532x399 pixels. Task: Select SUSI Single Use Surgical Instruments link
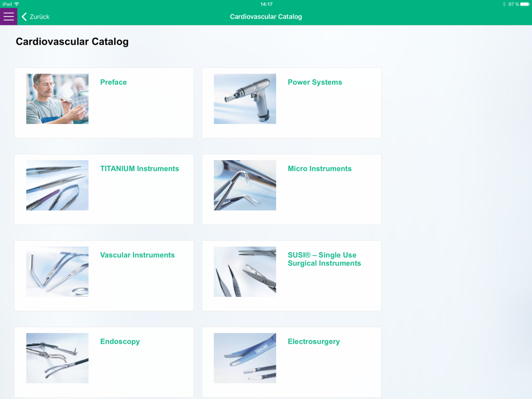pos(325,259)
